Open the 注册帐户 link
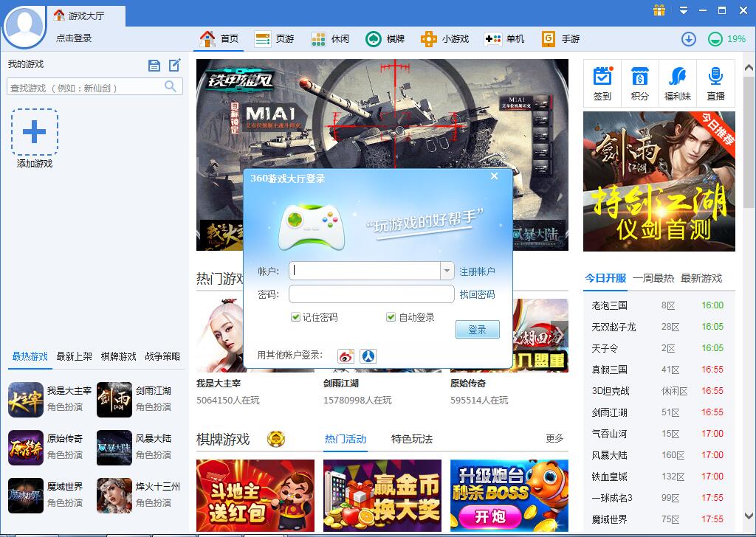Image resolution: width=756 pixels, height=537 pixels. [477, 271]
